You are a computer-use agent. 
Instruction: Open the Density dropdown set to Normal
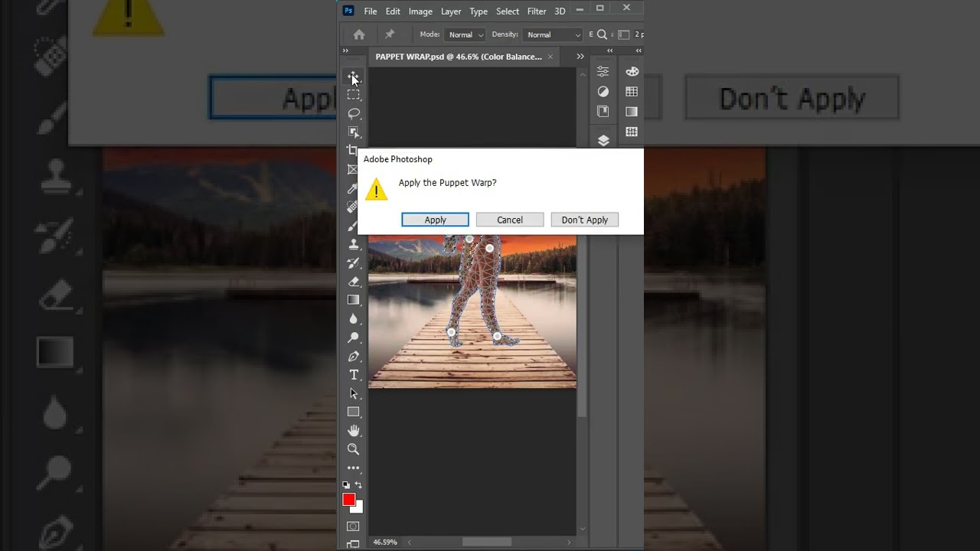[x=553, y=34]
